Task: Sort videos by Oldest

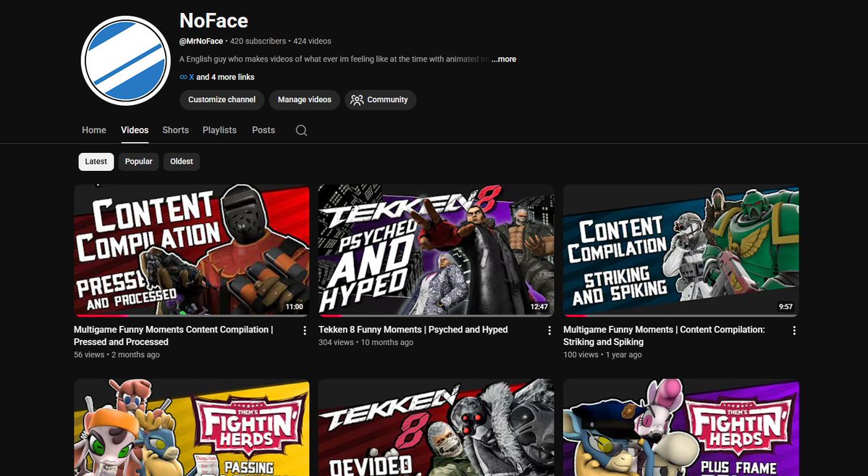Action: pos(182,162)
